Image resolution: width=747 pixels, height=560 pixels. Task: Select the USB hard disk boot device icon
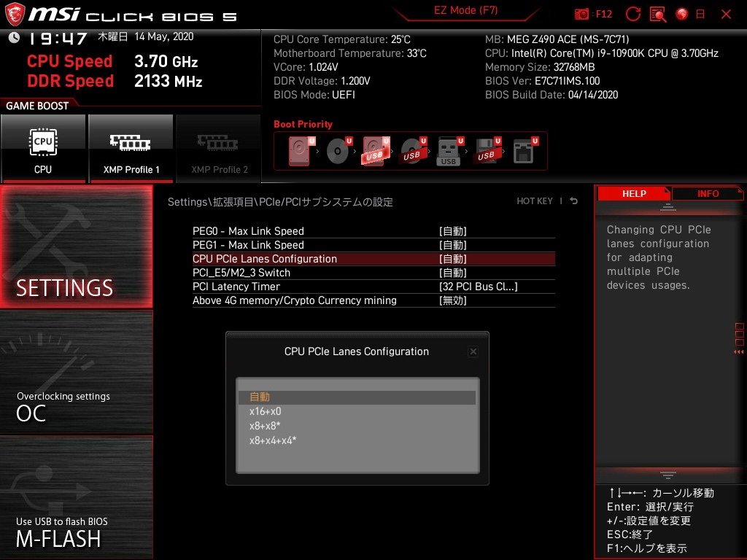tap(376, 151)
